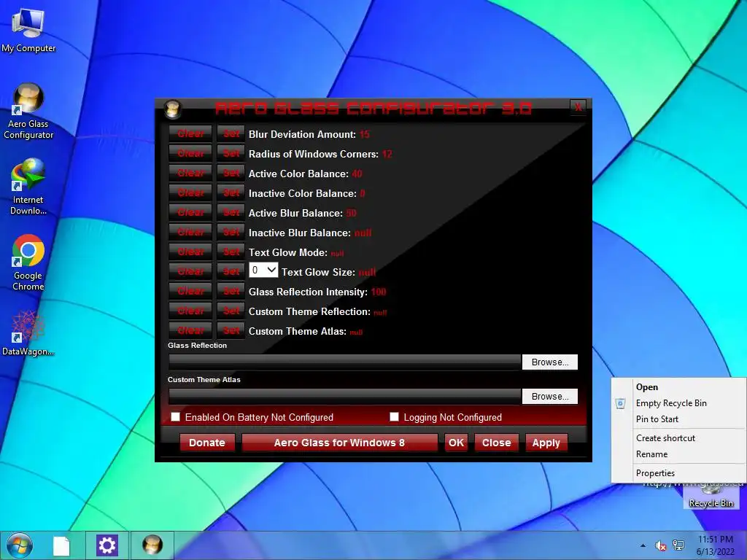Screen dimensions: 747x560
Task: Open the purple gear taskbar app
Action: point(107,545)
